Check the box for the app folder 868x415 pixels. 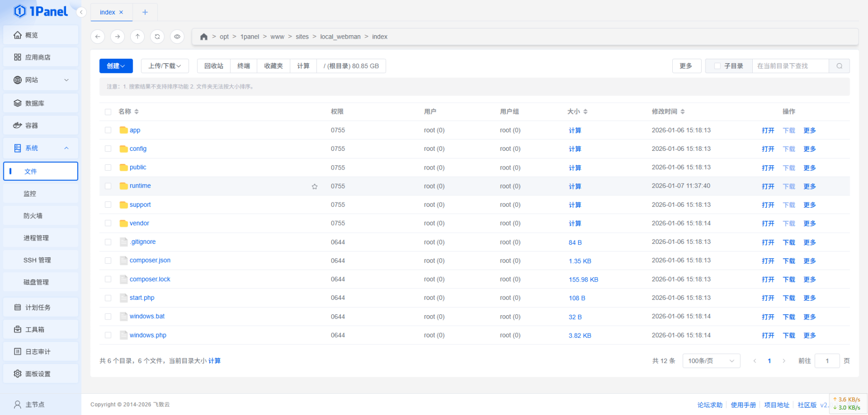pos(108,130)
